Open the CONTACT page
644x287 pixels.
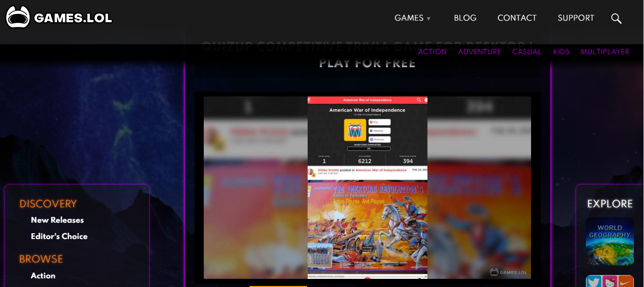(517, 18)
